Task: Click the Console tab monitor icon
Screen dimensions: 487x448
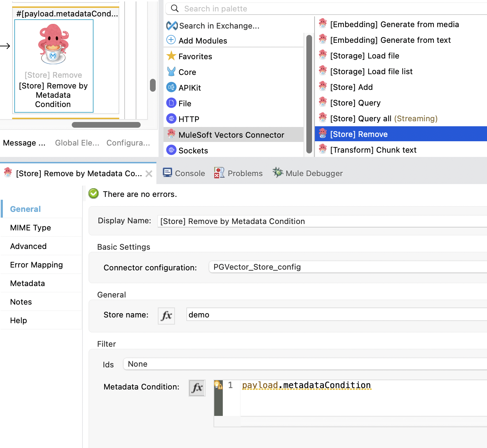Action: (167, 173)
